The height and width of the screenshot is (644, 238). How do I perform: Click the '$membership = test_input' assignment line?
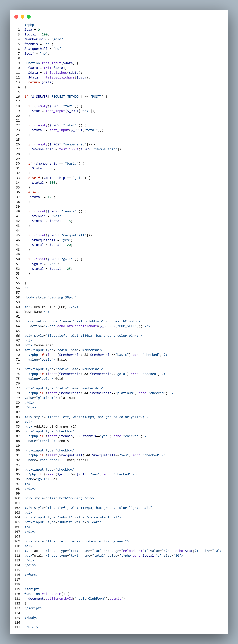click(x=77, y=149)
